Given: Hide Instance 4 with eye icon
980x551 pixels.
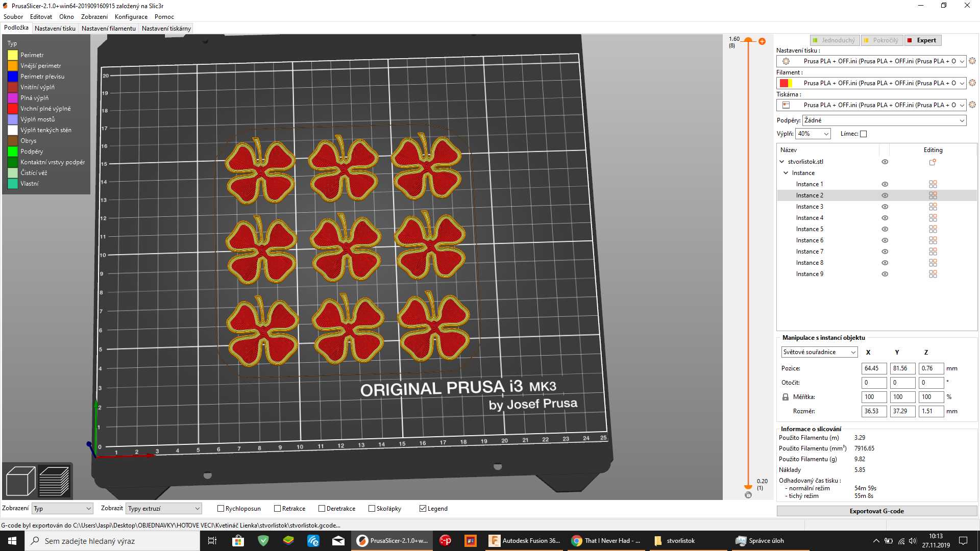Looking at the screenshot, I should click(885, 218).
